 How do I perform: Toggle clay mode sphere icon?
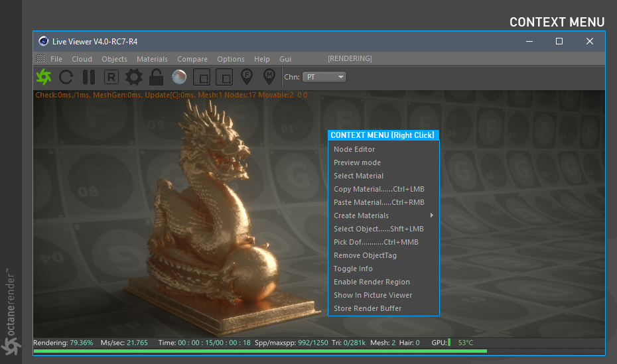point(179,77)
